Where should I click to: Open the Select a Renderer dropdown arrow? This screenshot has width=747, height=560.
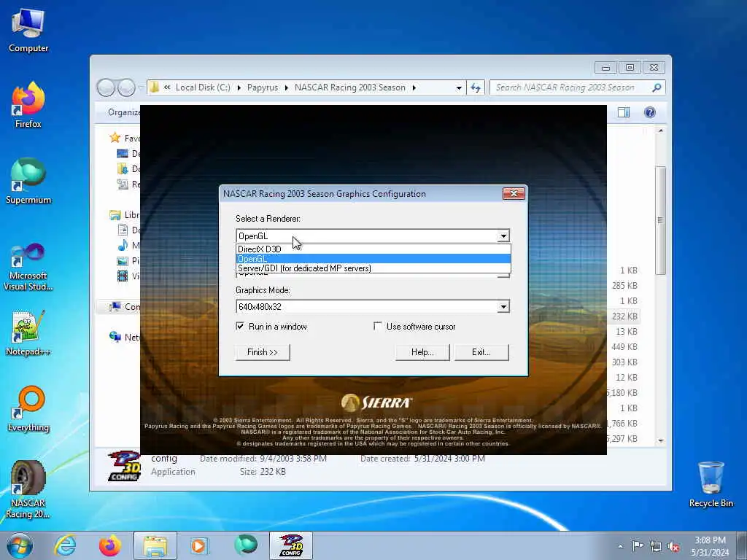click(x=503, y=236)
